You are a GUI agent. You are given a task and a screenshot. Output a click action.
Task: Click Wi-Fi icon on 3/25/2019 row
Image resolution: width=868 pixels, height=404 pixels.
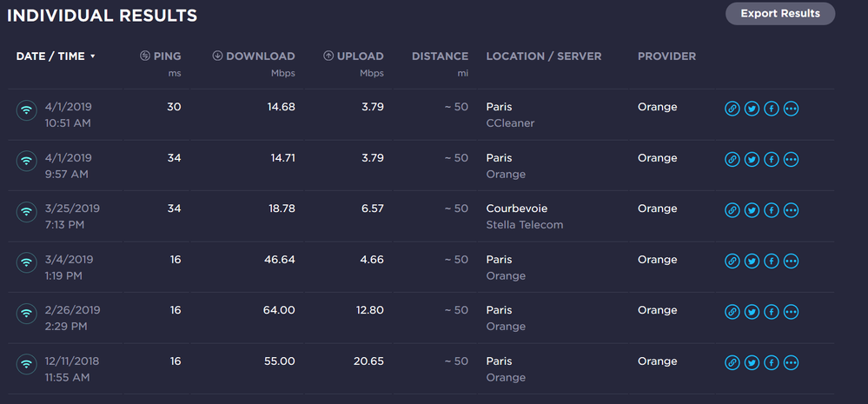click(x=27, y=211)
